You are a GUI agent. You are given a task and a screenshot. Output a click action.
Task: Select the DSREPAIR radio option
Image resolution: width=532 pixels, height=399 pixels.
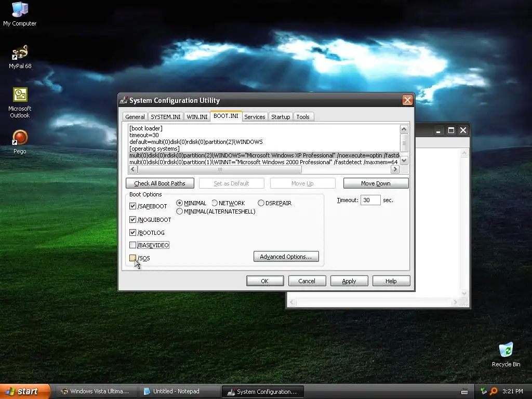click(261, 203)
